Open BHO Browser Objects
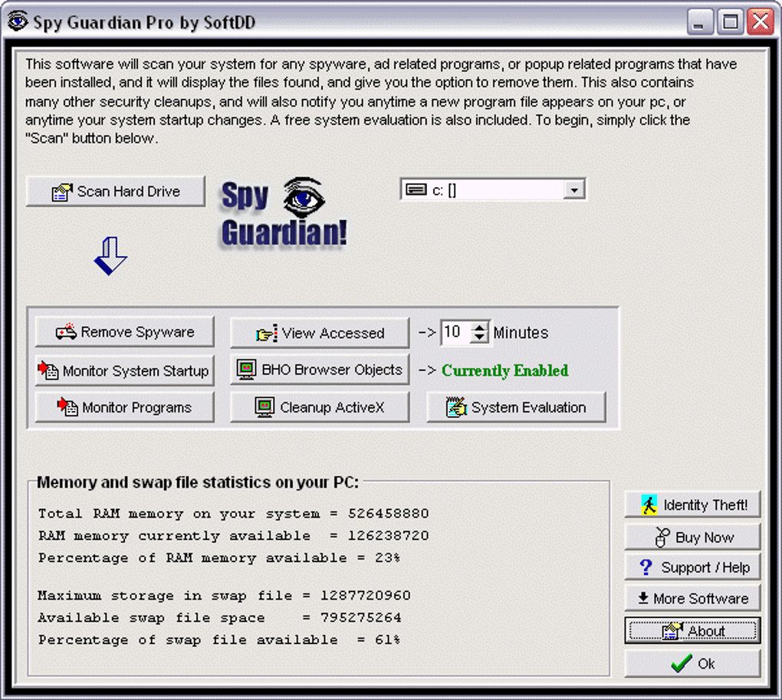782x700 pixels. coord(319,370)
